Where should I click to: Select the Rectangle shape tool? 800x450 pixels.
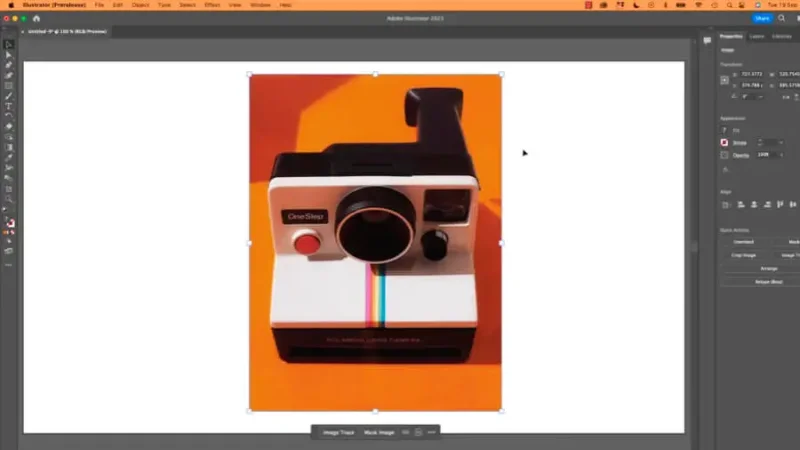(9, 86)
